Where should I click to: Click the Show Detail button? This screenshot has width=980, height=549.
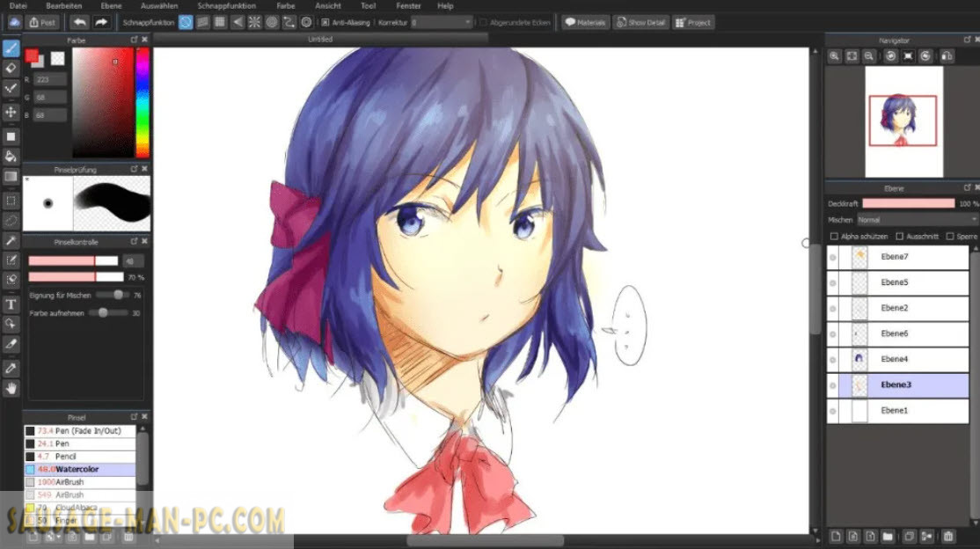pyautogui.click(x=640, y=23)
